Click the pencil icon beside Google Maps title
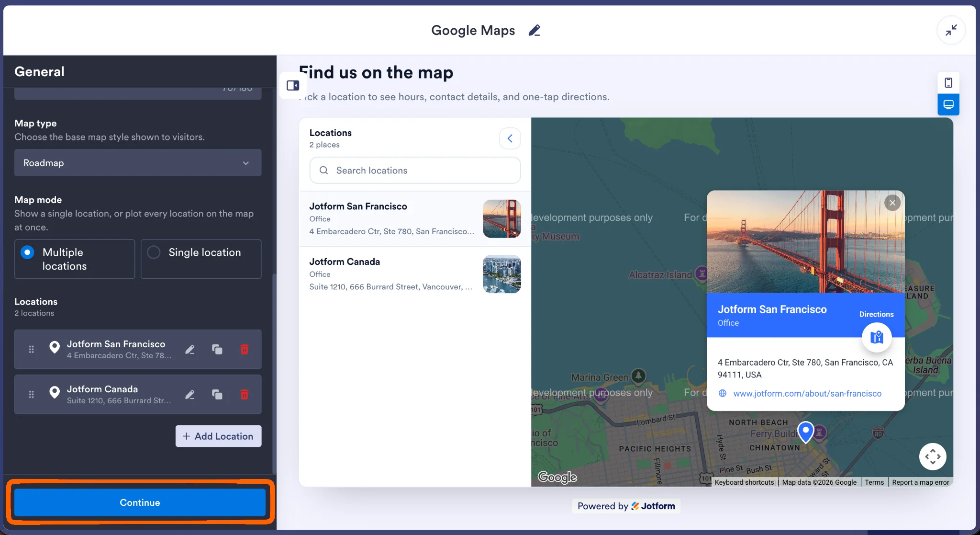The width and height of the screenshot is (980, 535). [x=535, y=30]
